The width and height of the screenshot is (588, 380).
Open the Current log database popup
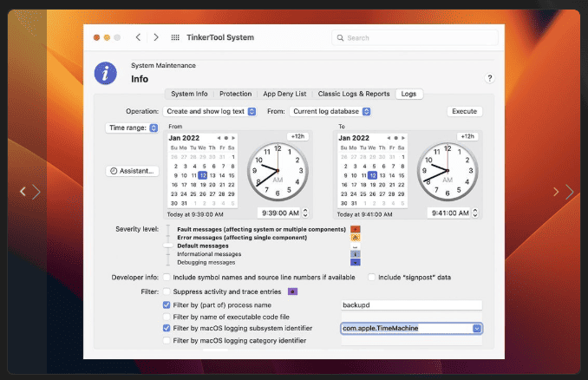330,111
